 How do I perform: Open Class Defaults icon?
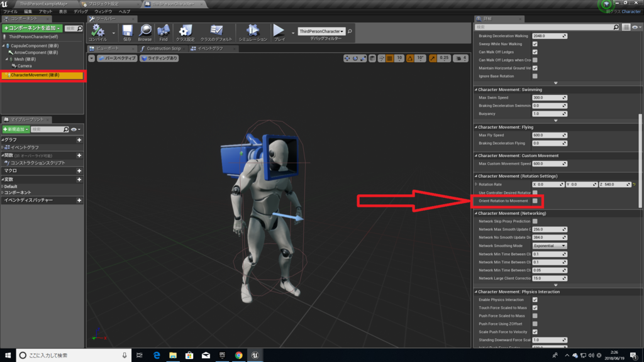coord(216,30)
